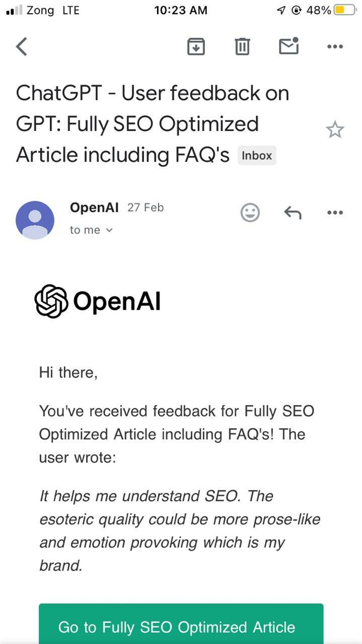Screen dimensions: 362x644
Task: Star this ChatGPT feedback email
Action: (x=335, y=130)
